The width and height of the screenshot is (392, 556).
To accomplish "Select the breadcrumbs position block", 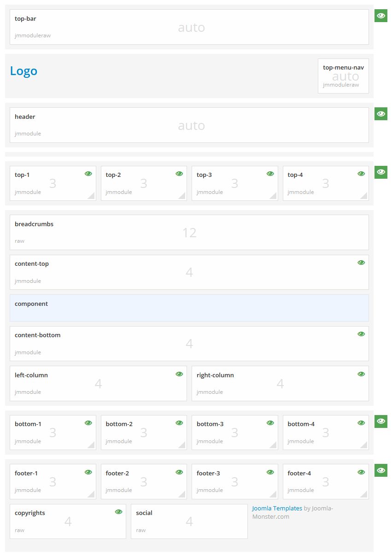I will coord(189,232).
